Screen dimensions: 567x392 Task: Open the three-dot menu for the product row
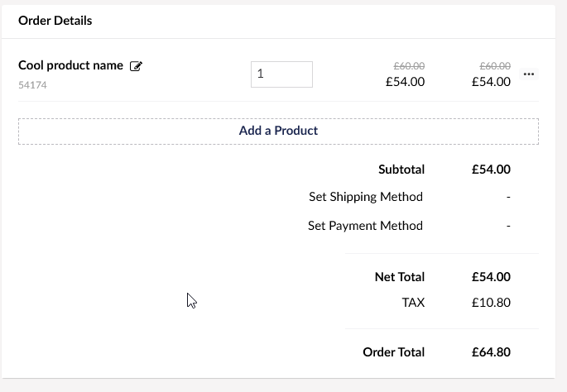(x=529, y=74)
